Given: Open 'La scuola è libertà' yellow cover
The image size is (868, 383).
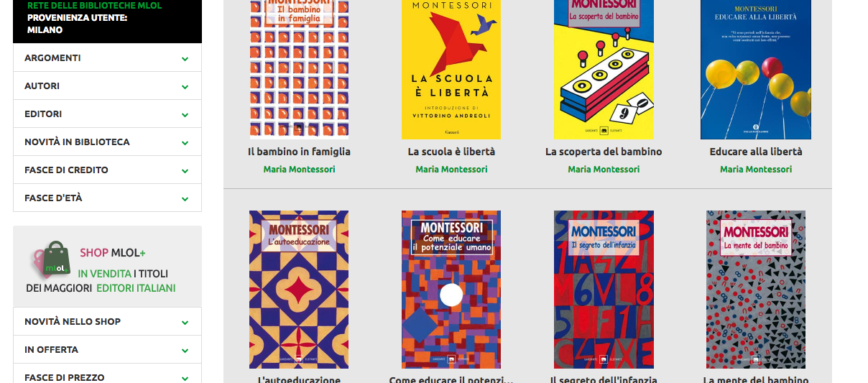Looking at the screenshot, I should point(451,69).
